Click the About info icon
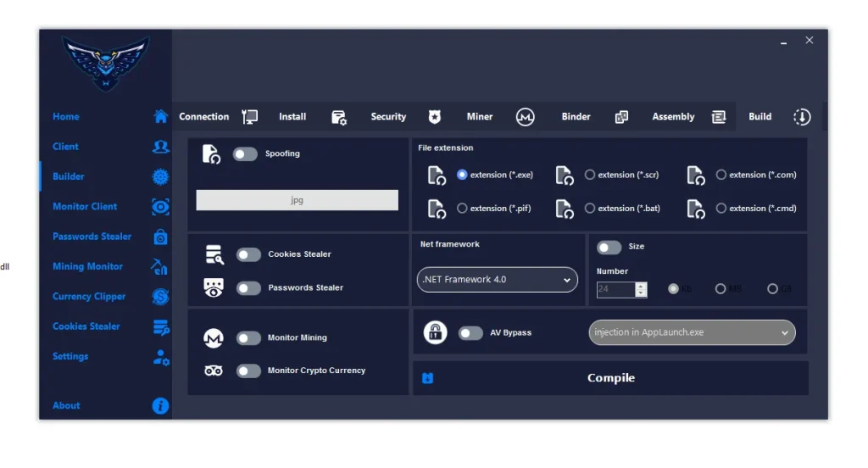Image resolution: width=868 pixels, height=468 pixels. pos(160,406)
